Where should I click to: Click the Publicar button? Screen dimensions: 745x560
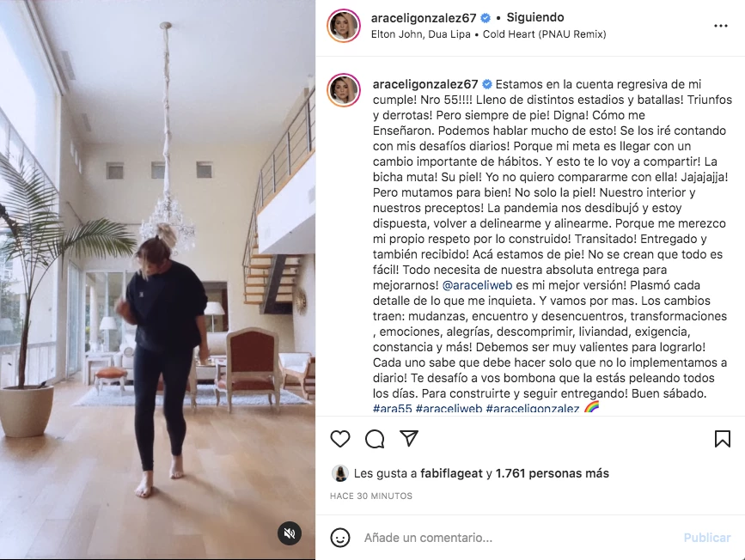coord(707,538)
